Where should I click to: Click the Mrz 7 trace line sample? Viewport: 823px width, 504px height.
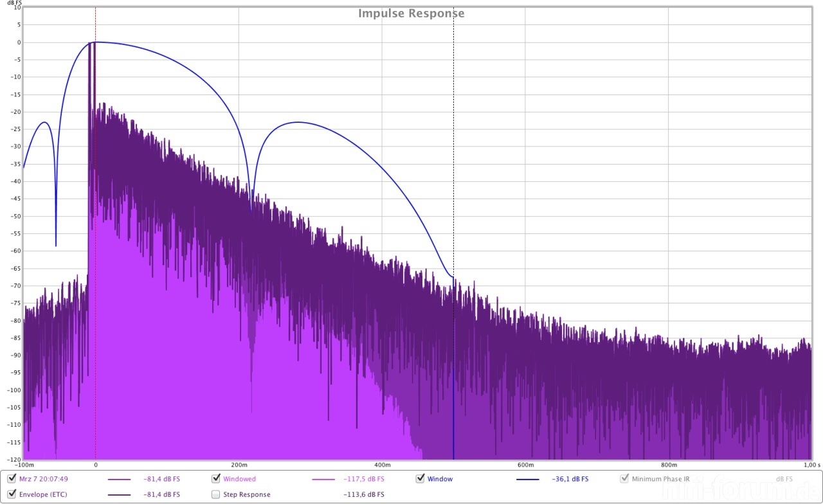click(x=119, y=479)
